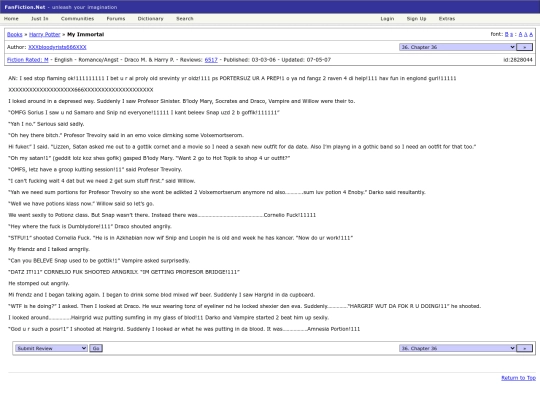
Task: Click the line "Yah I no." Serious said sadly
Action: pos(46,124)
